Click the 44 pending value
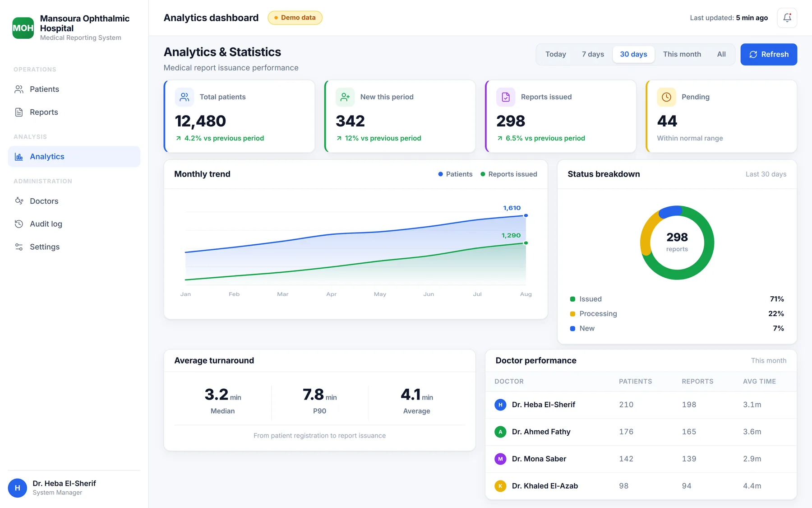 coord(667,121)
